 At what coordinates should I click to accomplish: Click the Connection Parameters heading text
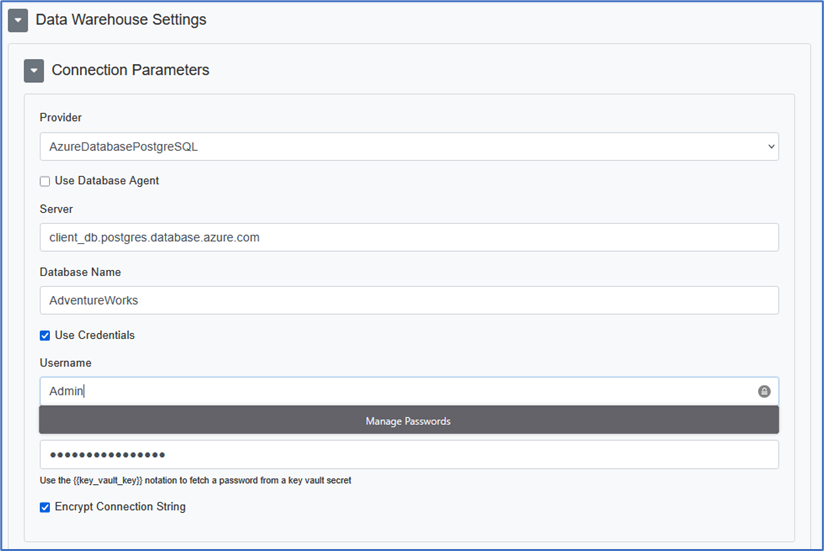click(x=130, y=70)
